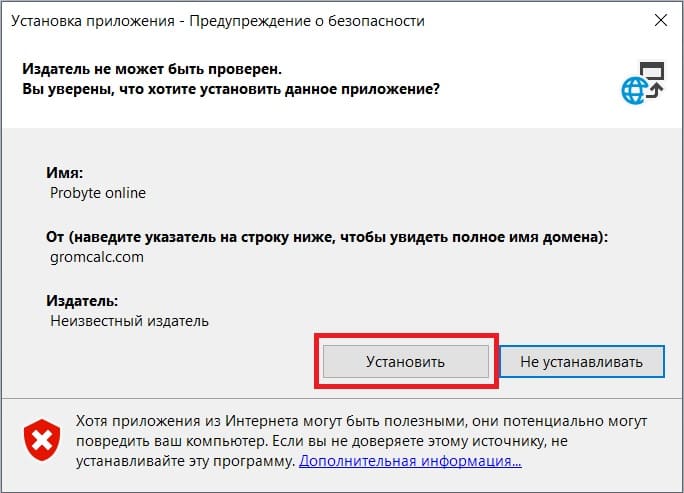Click the Имя: field label
The width and height of the screenshot is (684, 493).
coord(63,173)
